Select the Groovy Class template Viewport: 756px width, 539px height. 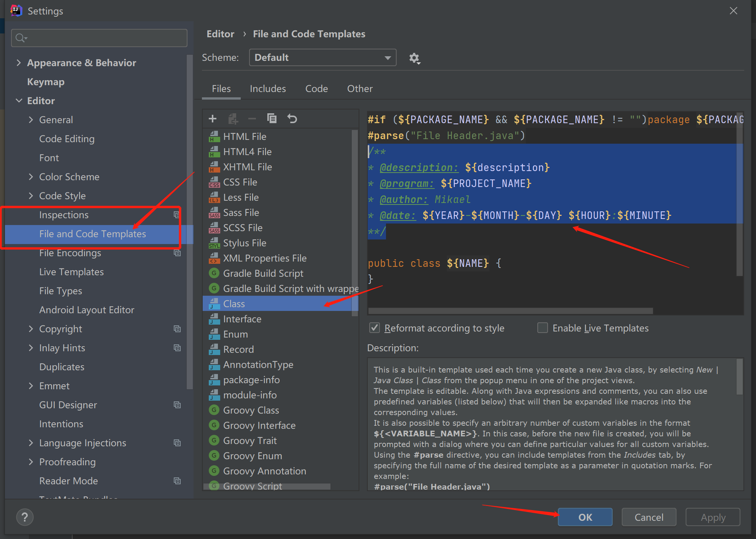pos(251,410)
